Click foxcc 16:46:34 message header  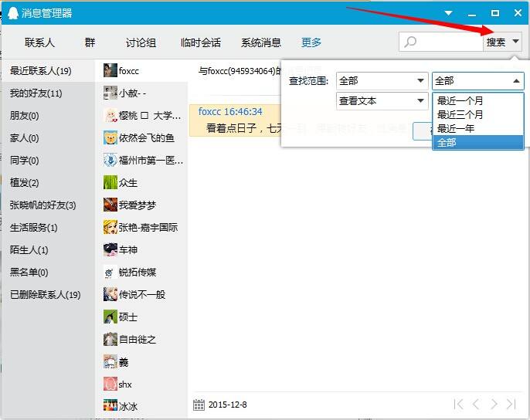tap(230, 111)
